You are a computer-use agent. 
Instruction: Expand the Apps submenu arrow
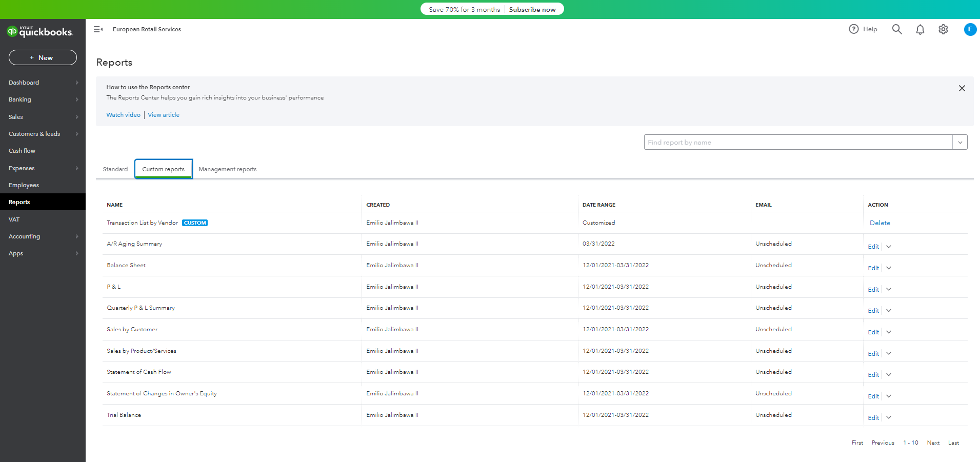tap(77, 253)
